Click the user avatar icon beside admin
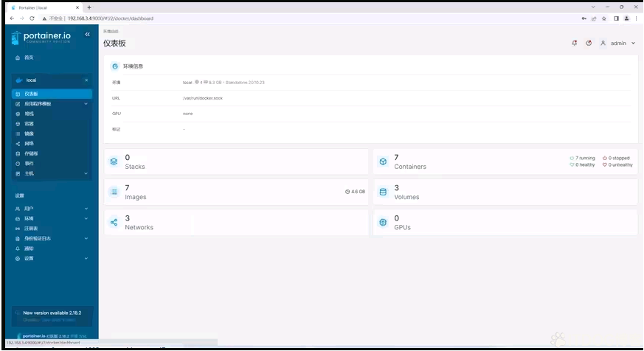This screenshot has width=644, height=351. 603,43
